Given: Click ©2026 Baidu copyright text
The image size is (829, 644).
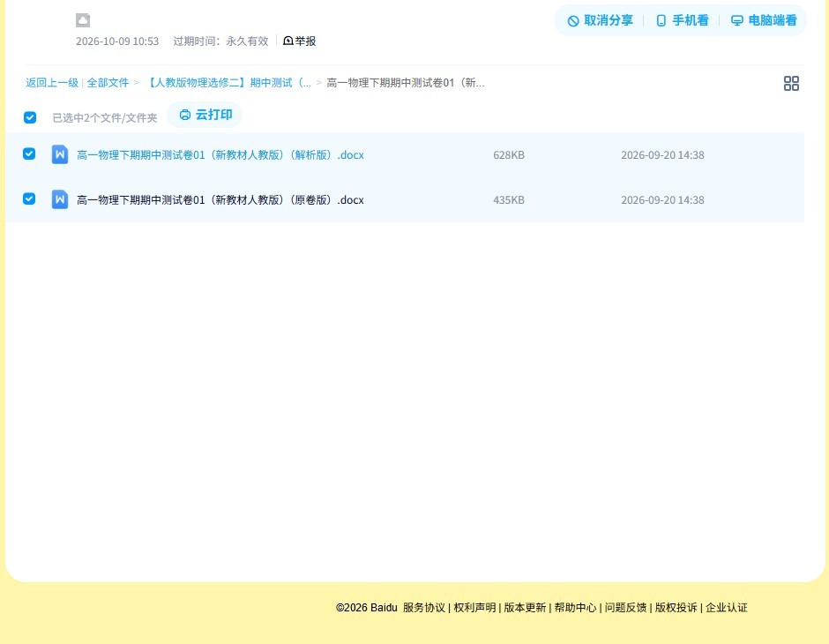Looking at the screenshot, I should 366,608.
